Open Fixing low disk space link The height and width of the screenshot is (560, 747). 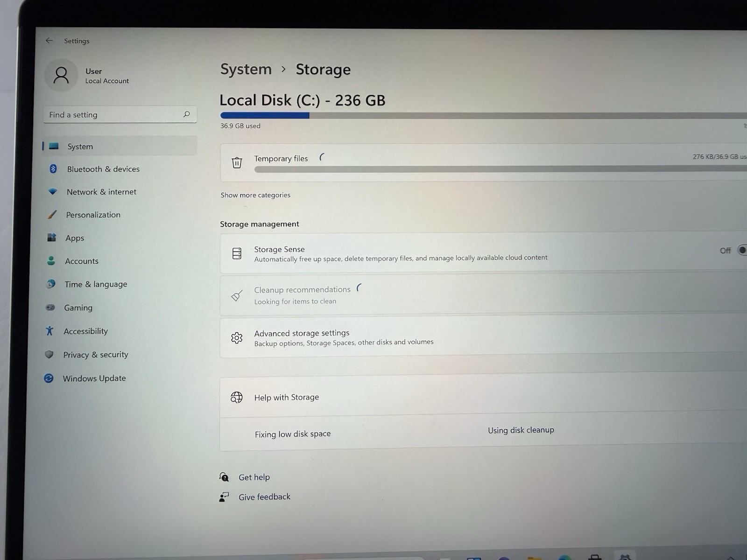pos(293,434)
